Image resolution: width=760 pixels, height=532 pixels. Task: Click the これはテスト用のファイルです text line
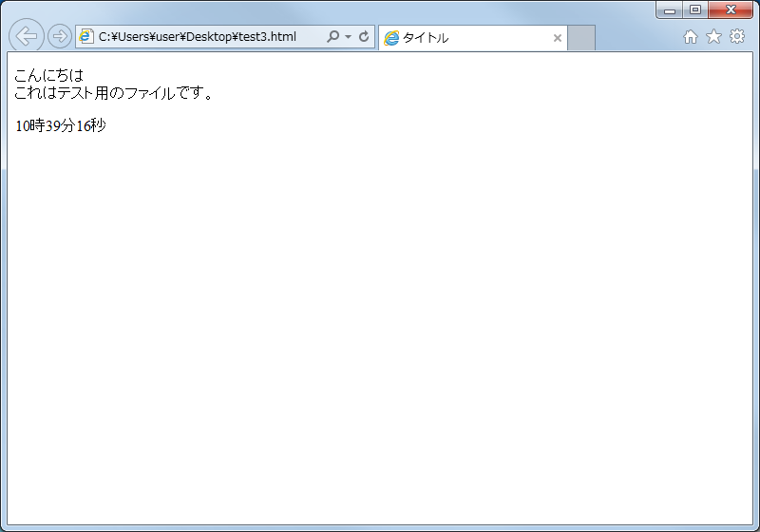click(x=114, y=93)
